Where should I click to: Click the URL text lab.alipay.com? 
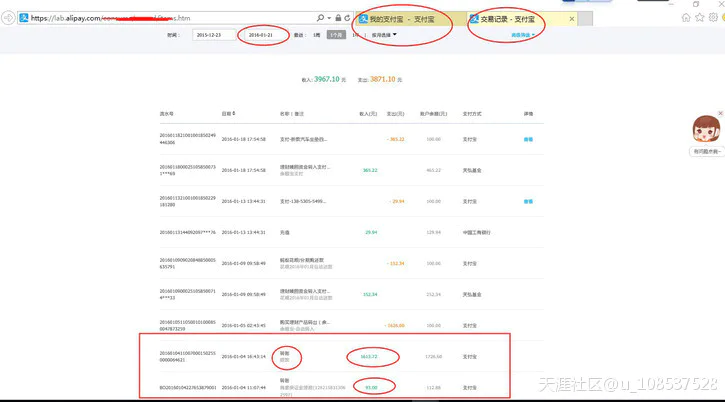coord(66,18)
